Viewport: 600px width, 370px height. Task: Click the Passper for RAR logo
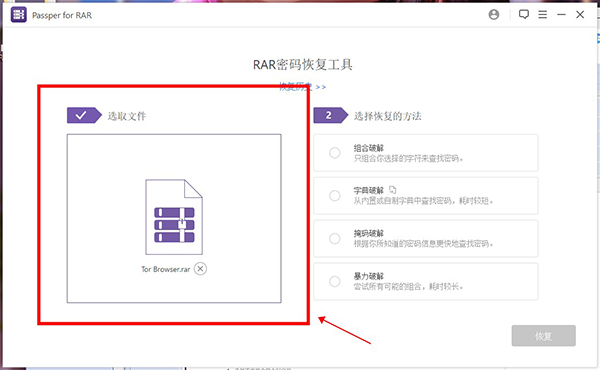tap(18, 15)
